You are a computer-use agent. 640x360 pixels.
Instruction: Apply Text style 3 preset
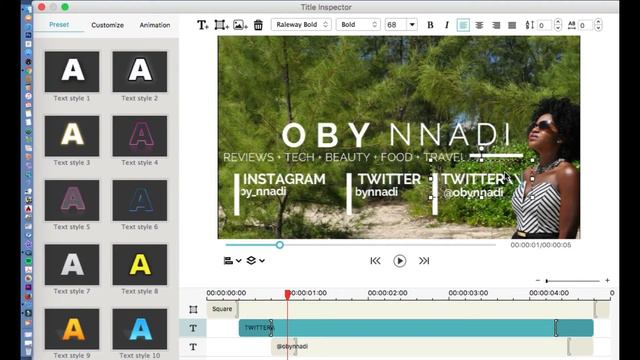(x=72, y=136)
